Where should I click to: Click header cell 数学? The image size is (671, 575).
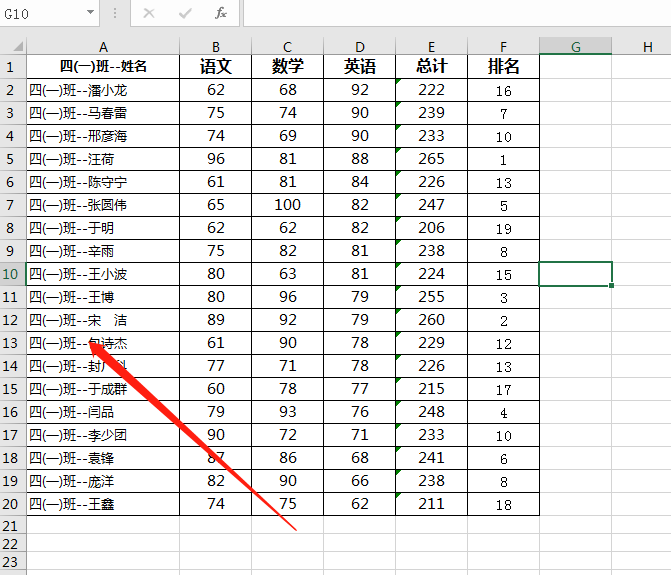click(287, 67)
